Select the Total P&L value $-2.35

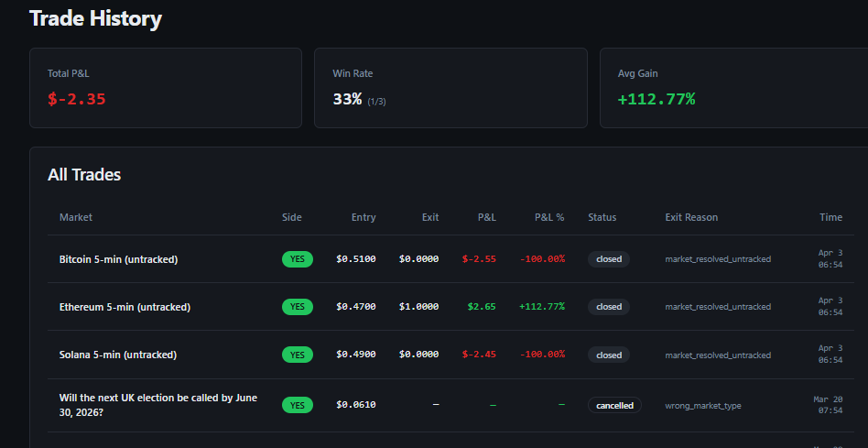(x=76, y=99)
